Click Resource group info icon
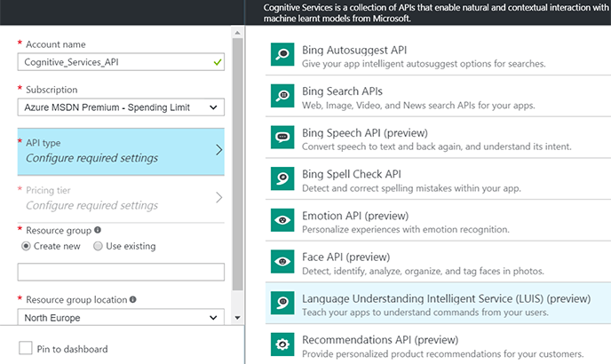Screen dimensions: 611x364 point(98,230)
